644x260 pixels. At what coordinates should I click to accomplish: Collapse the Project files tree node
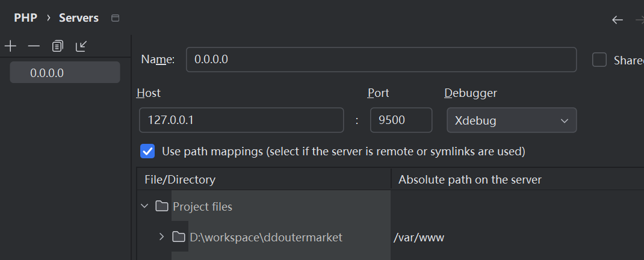coord(144,206)
